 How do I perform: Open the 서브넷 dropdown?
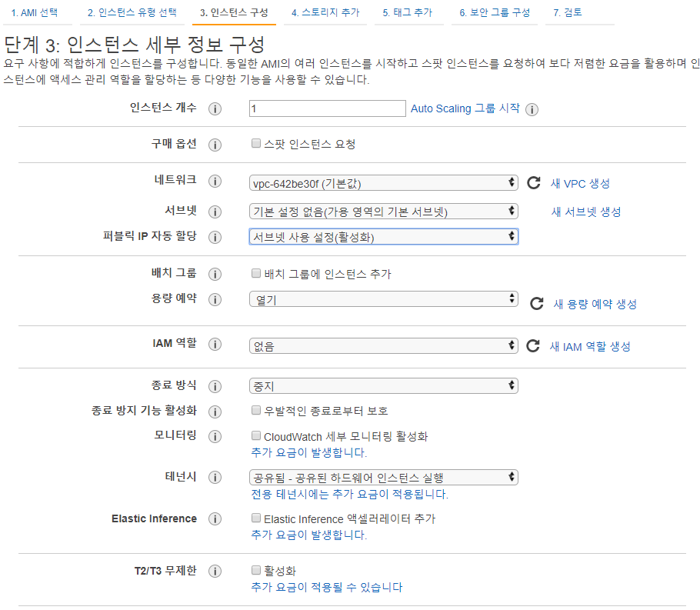coord(384,211)
